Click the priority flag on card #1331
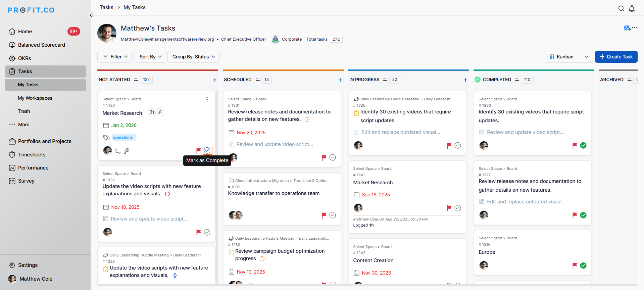Screen dimensions: 644x290 click(x=324, y=157)
